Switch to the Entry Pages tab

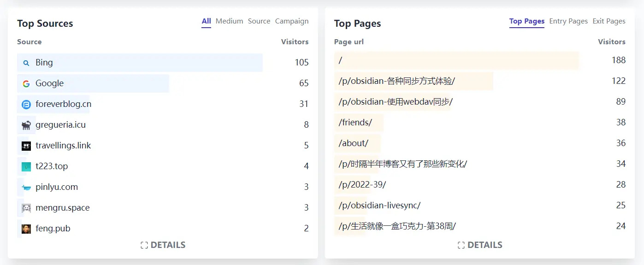click(568, 21)
